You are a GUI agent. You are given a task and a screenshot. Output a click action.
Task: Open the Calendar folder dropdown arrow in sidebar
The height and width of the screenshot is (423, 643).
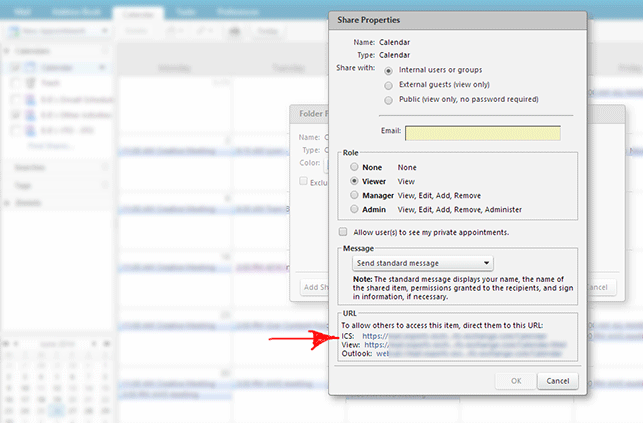[102, 67]
